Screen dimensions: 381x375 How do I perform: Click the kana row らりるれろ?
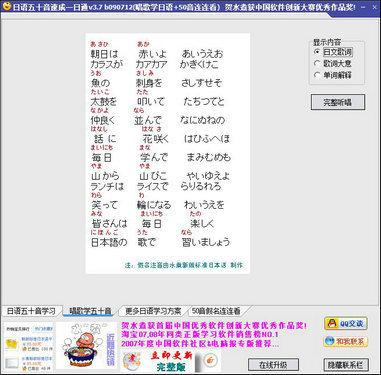[x=201, y=186]
